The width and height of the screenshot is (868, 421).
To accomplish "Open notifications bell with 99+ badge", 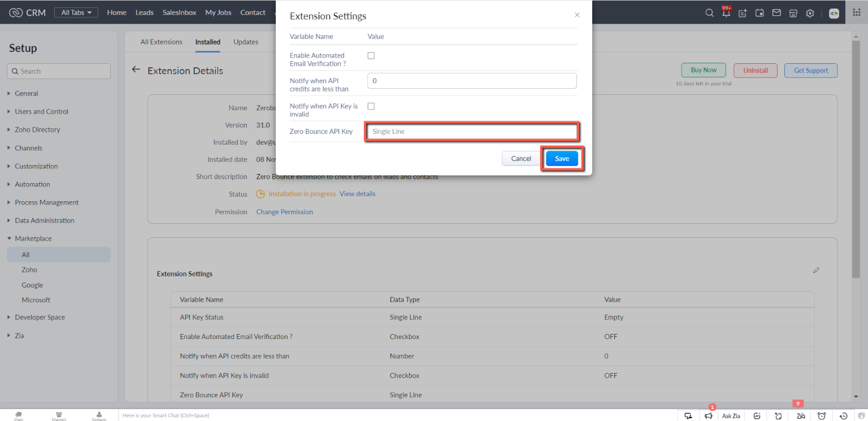I will [726, 12].
